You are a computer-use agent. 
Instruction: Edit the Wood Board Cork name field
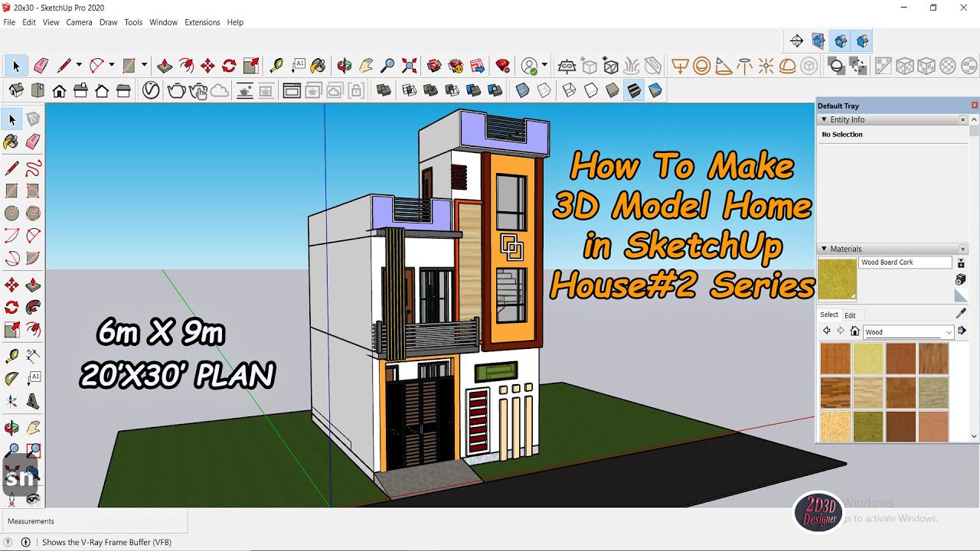(906, 262)
